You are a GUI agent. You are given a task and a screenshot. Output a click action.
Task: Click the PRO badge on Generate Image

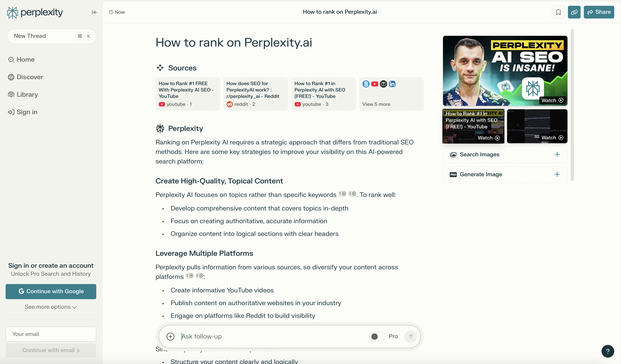453,174
